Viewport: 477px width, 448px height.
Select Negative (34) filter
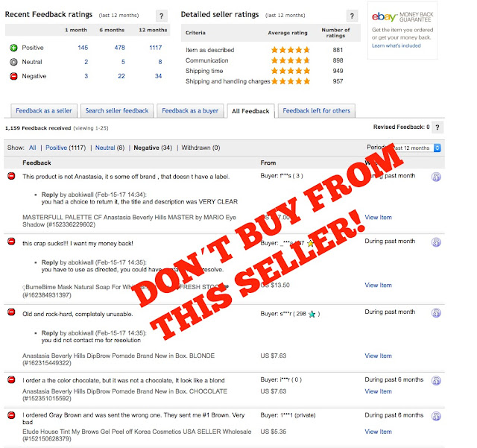(153, 148)
